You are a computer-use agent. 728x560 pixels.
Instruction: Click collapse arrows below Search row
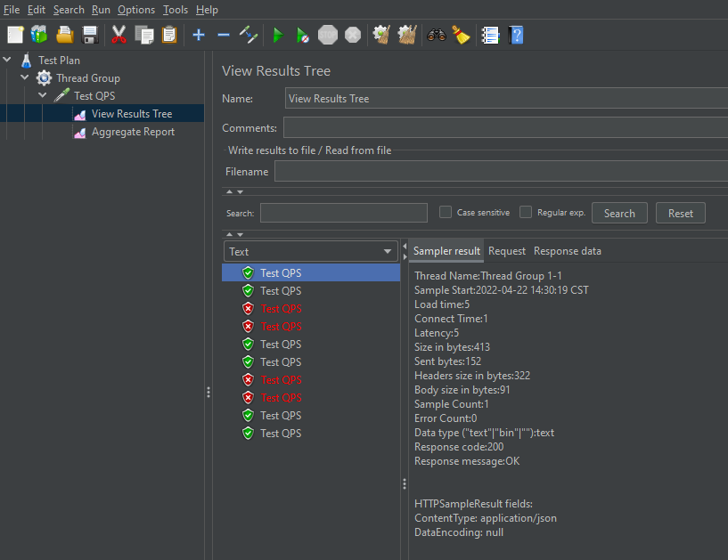point(234,234)
